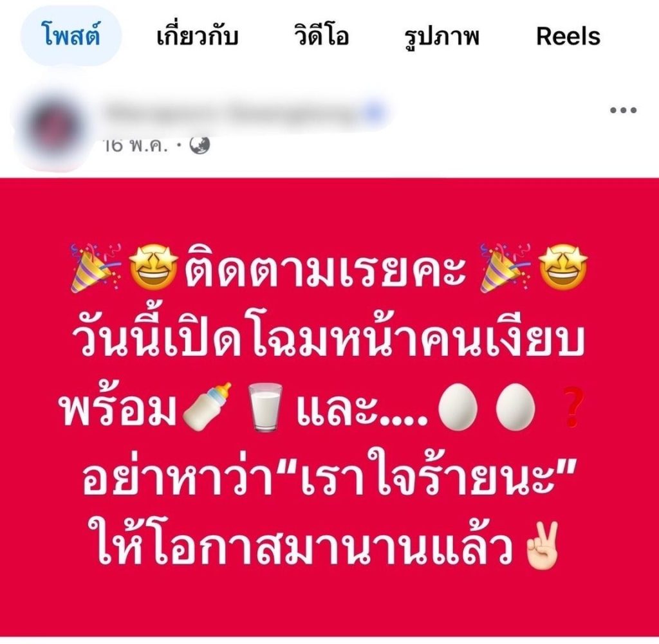
Task: Switch to the โพสต์ tab
Action: (71, 36)
